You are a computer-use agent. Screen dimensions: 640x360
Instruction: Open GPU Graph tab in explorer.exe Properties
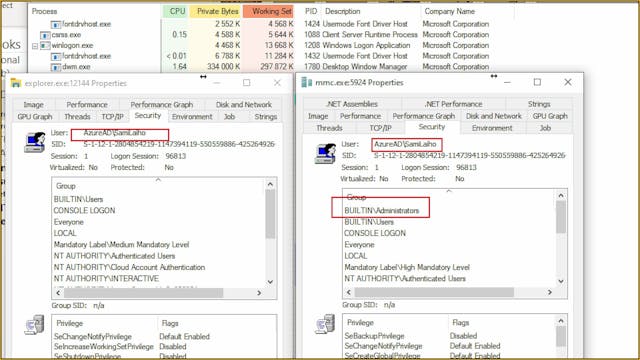click(x=35, y=117)
